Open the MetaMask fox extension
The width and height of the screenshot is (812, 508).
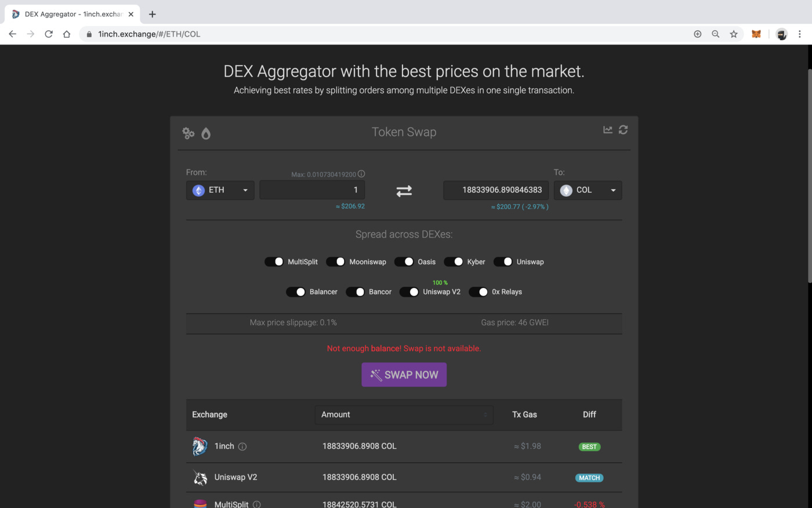point(756,34)
